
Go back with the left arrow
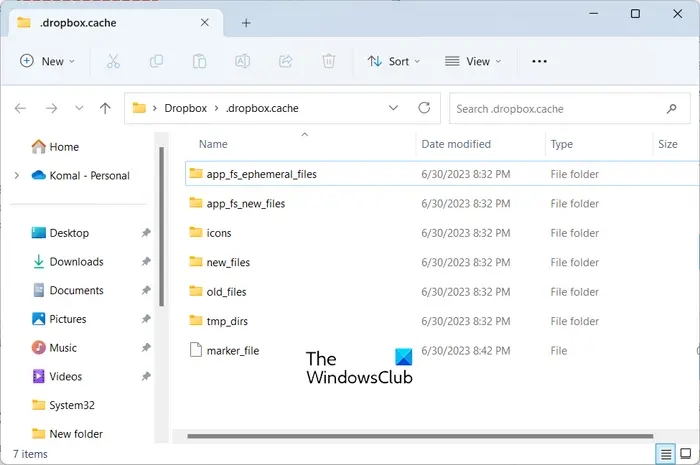tap(21, 108)
